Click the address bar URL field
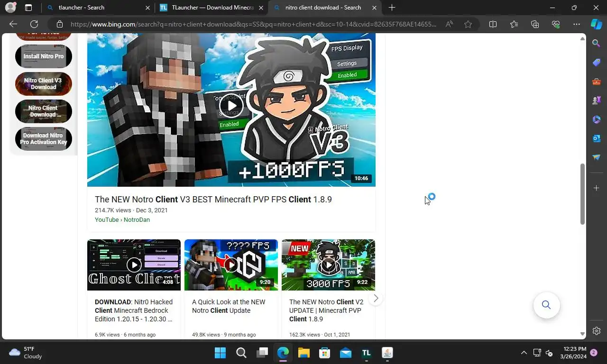Viewport: 607px width, 364px height. point(253,24)
